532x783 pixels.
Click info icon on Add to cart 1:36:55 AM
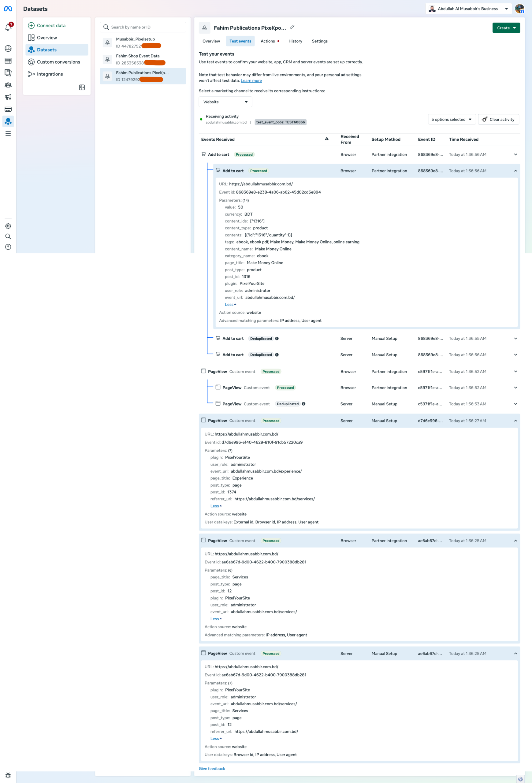(x=277, y=339)
